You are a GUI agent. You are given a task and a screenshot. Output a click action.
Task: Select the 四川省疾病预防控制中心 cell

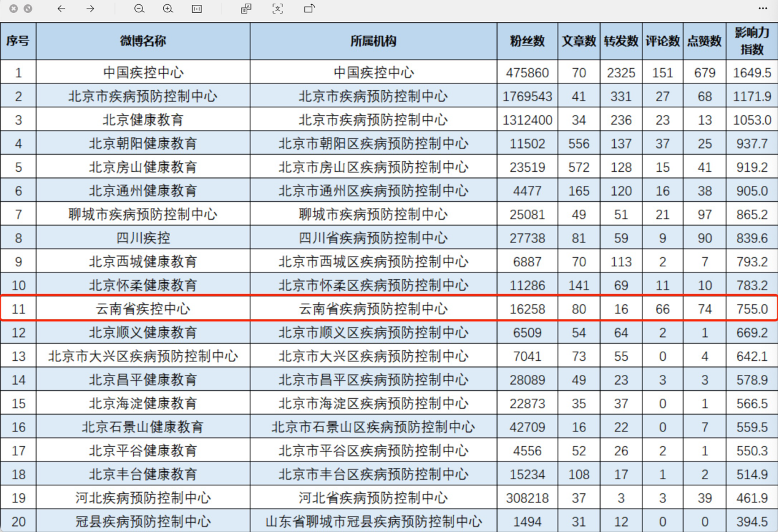(374, 238)
